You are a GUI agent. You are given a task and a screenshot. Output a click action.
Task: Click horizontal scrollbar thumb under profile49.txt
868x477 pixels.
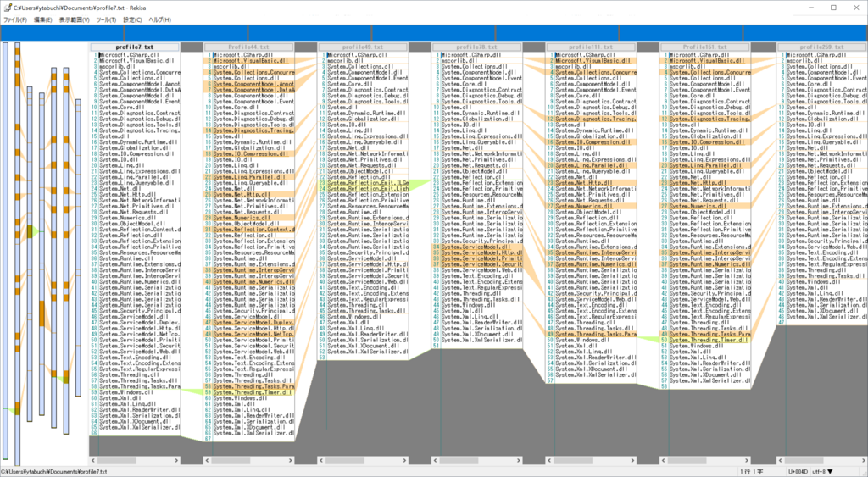pos(345,460)
